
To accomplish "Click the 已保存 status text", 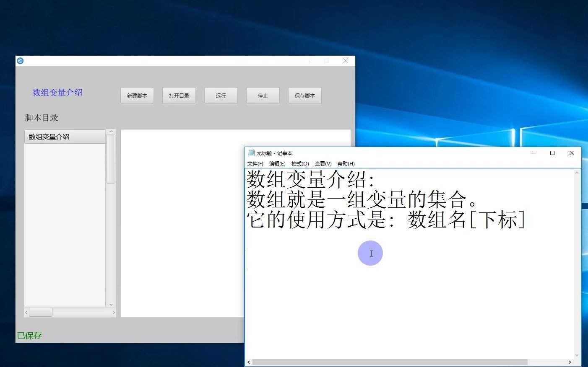I will tap(29, 335).
